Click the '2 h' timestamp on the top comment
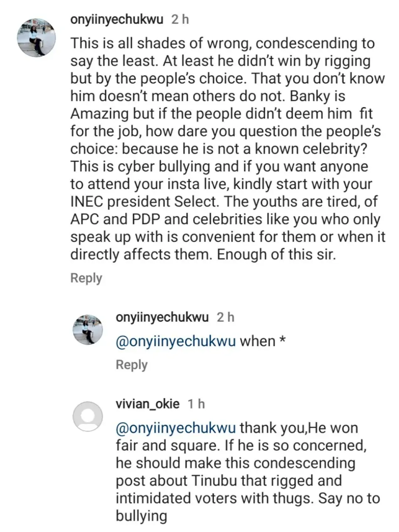The height and width of the screenshot is (532, 399). click(180, 20)
